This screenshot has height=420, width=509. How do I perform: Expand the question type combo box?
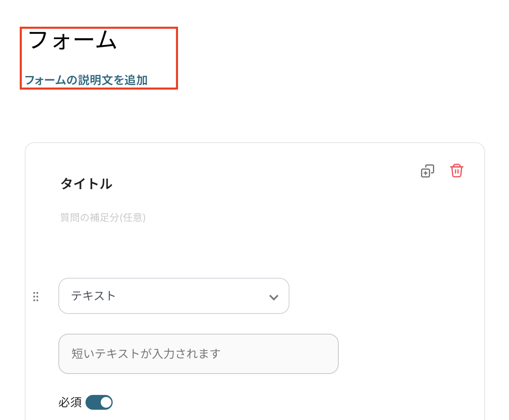[174, 296]
